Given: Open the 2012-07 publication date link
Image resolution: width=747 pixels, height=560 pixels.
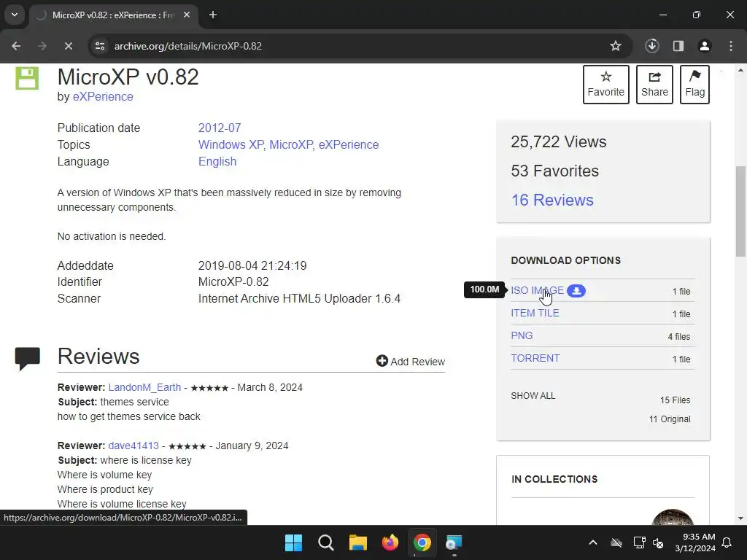Looking at the screenshot, I should (220, 128).
